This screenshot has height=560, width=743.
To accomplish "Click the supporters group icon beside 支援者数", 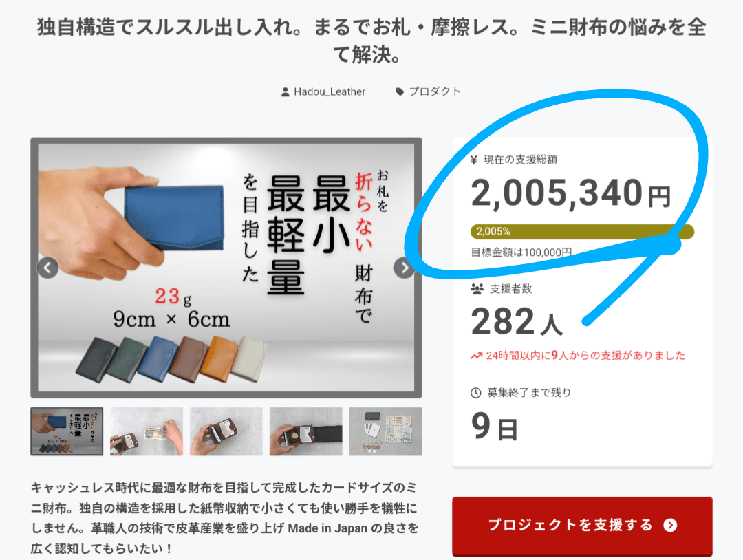I will tap(477, 288).
